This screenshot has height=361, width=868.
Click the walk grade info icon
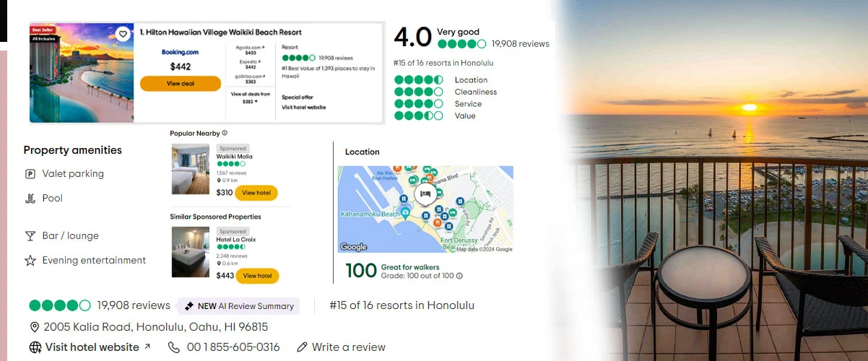pyautogui.click(x=459, y=276)
